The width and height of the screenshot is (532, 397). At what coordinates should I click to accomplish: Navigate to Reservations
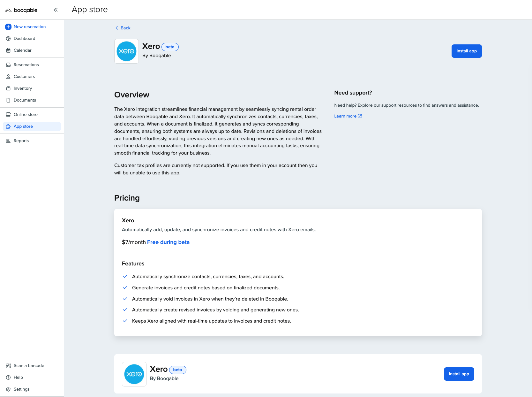point(26,65)
